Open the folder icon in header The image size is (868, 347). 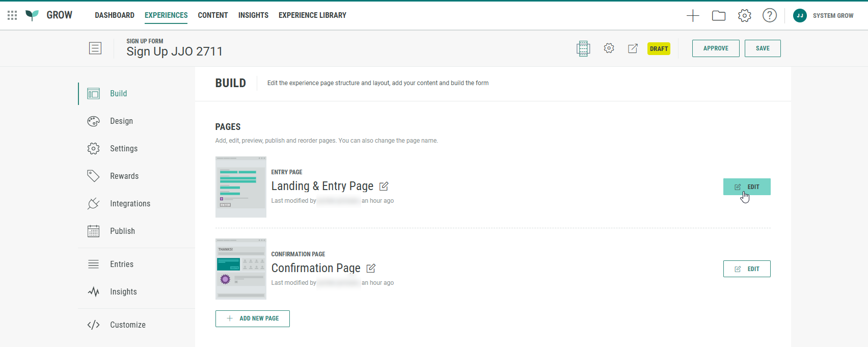pos(719,15)
